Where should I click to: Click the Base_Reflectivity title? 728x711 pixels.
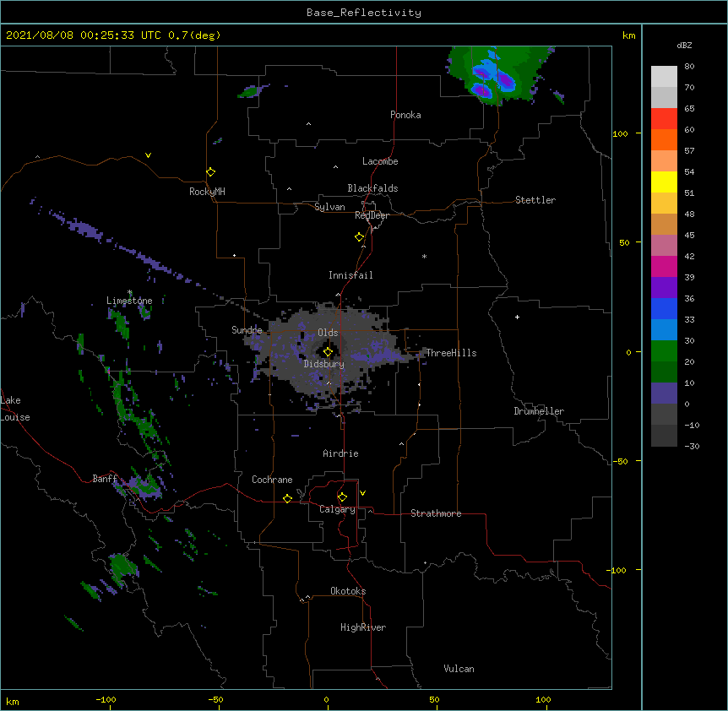point(364,13)
